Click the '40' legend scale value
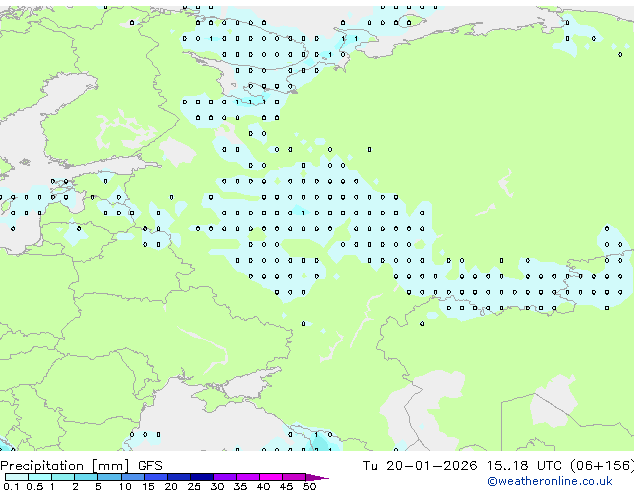The width and height of the screenshot is (634, 490). 263,486
